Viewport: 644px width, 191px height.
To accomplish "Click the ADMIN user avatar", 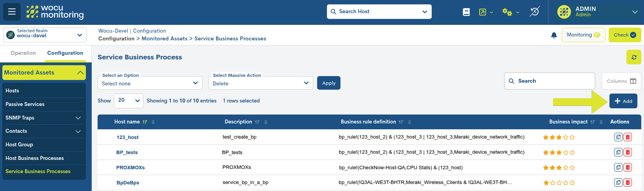I will [564, 12].
